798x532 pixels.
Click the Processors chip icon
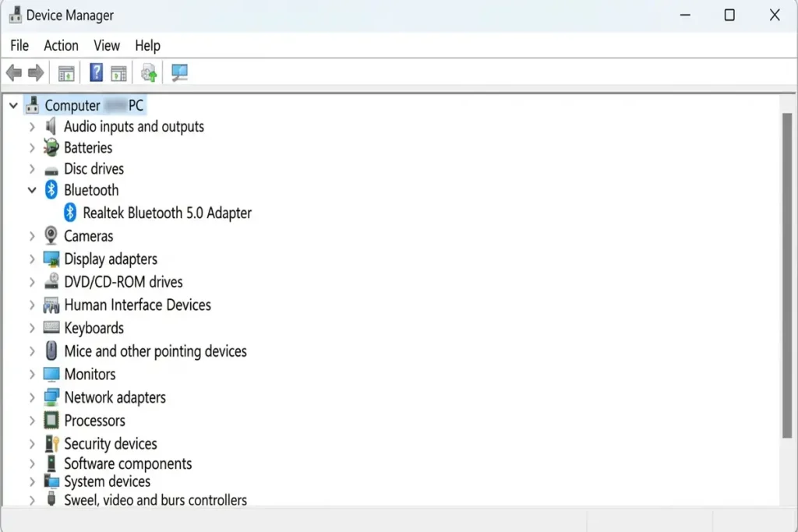51,420
